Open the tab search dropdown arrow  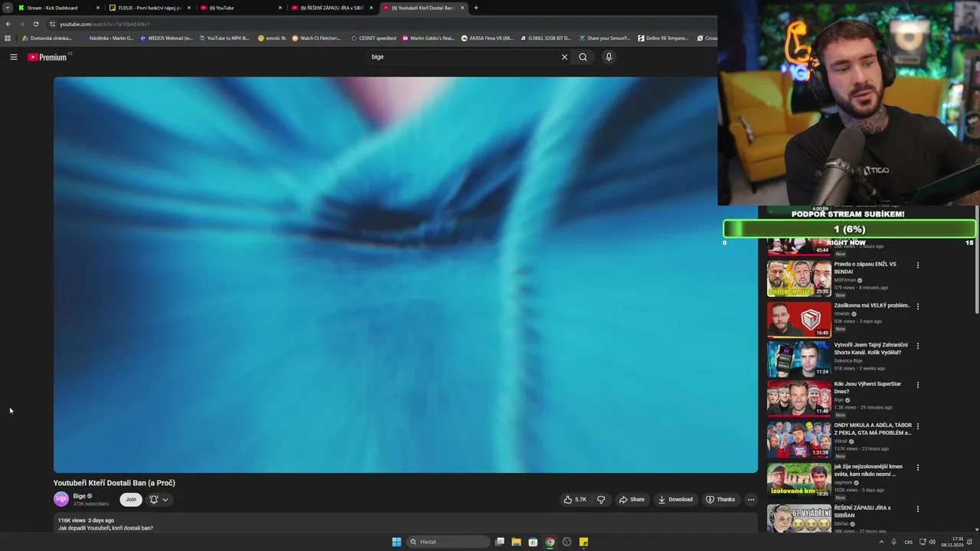[7, 8]
